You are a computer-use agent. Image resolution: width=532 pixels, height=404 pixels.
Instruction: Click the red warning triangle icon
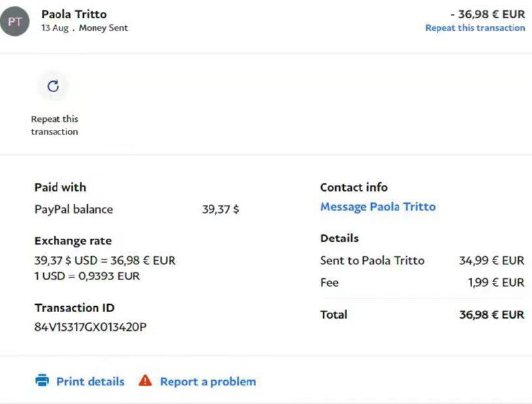click(x=145, y=381)
